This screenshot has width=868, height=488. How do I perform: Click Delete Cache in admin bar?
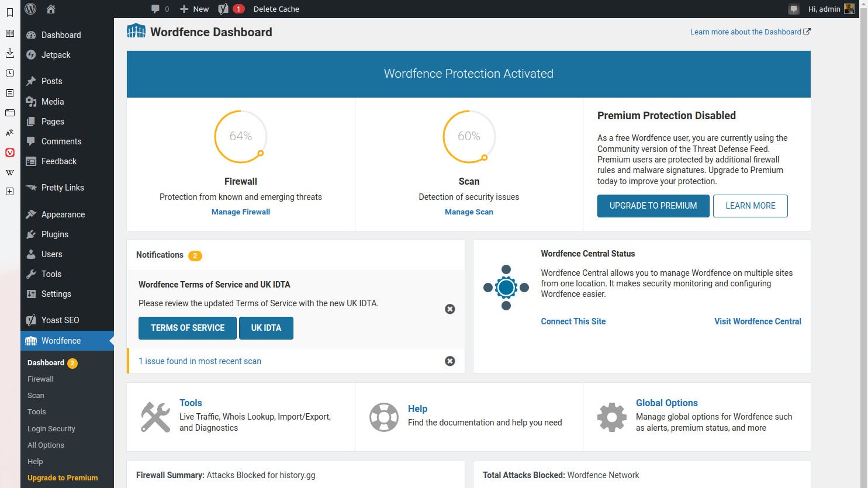pos(276,9)
